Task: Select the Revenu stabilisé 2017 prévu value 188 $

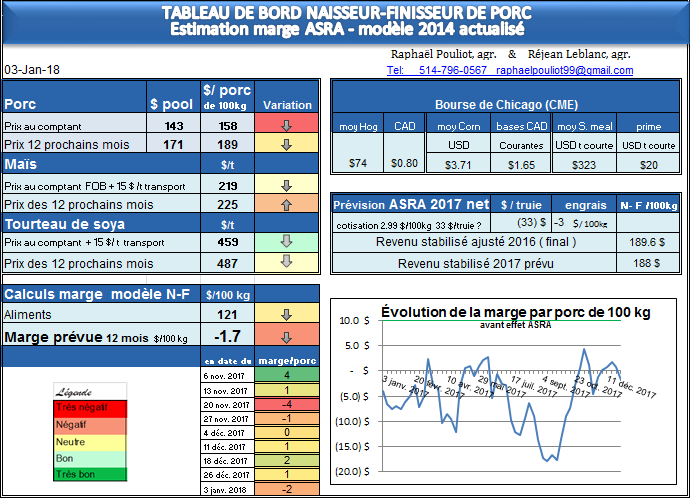Action: pos(641,262)
